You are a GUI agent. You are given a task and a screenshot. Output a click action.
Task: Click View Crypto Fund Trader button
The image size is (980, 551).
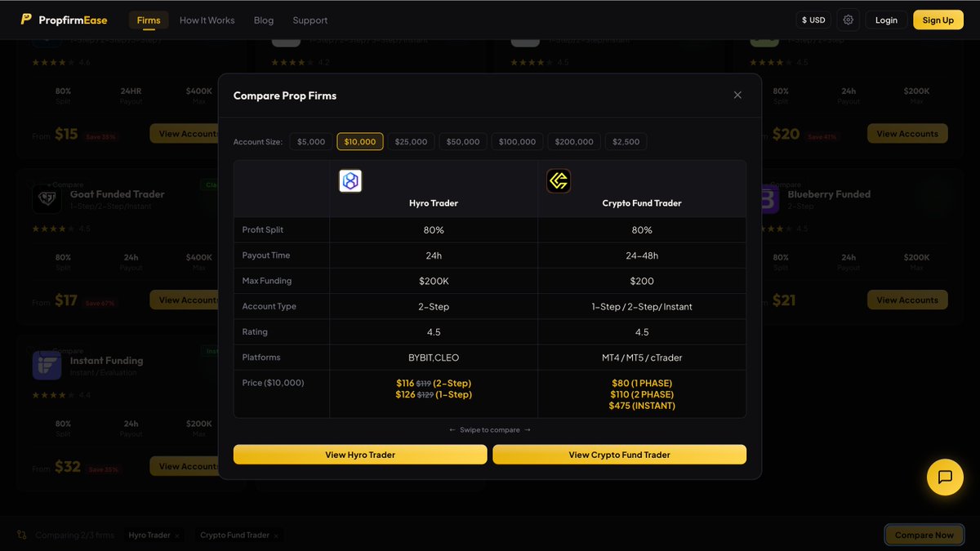[619, 455]
